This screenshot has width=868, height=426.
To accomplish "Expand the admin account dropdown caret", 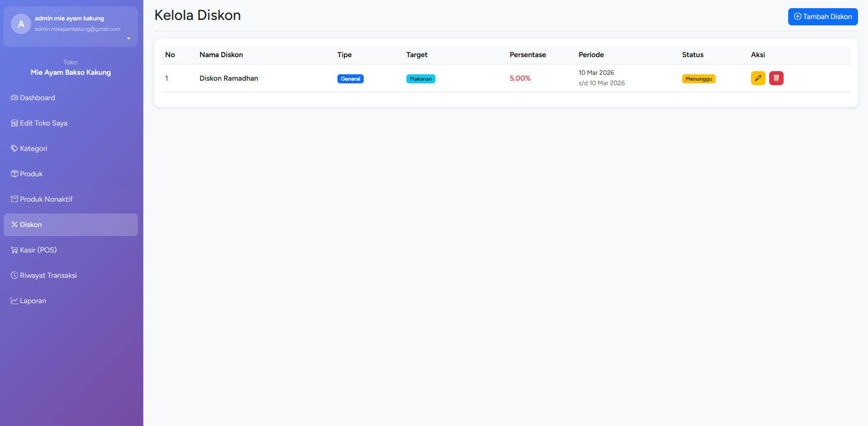I will 129,39.
